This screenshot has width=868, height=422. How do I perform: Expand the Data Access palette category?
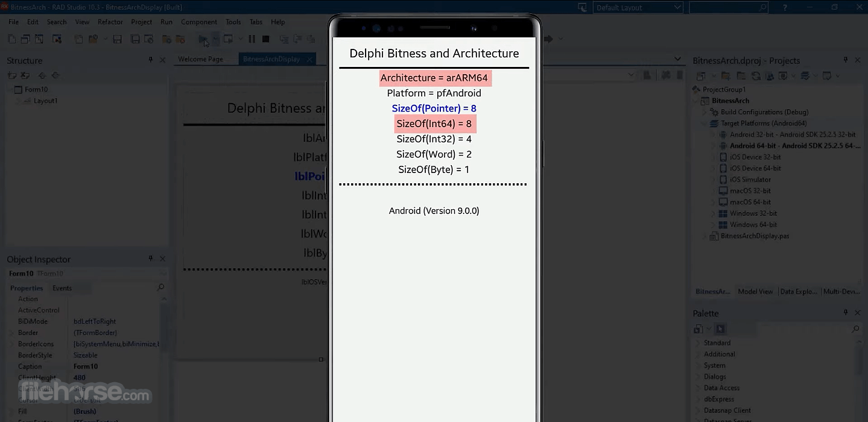tap(698, 388)
